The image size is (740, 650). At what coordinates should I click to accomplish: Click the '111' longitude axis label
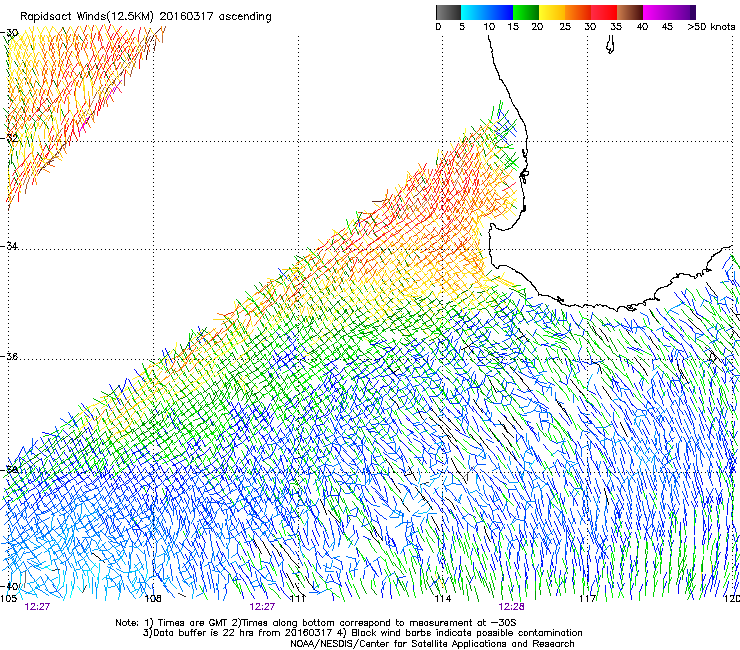(x=297, y=599)
